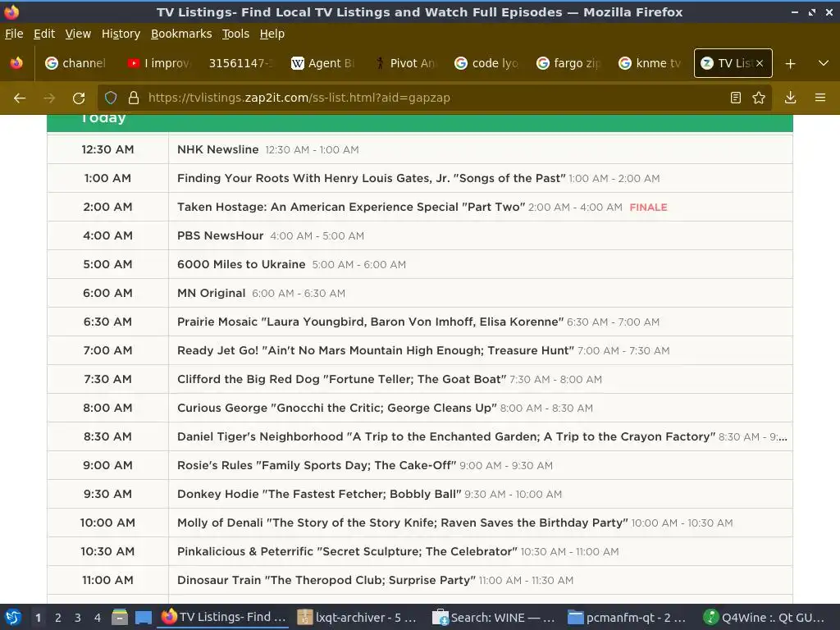The image size is (840, 630).
Task: Close the TV Listings tab
Action: coord(760,63)
